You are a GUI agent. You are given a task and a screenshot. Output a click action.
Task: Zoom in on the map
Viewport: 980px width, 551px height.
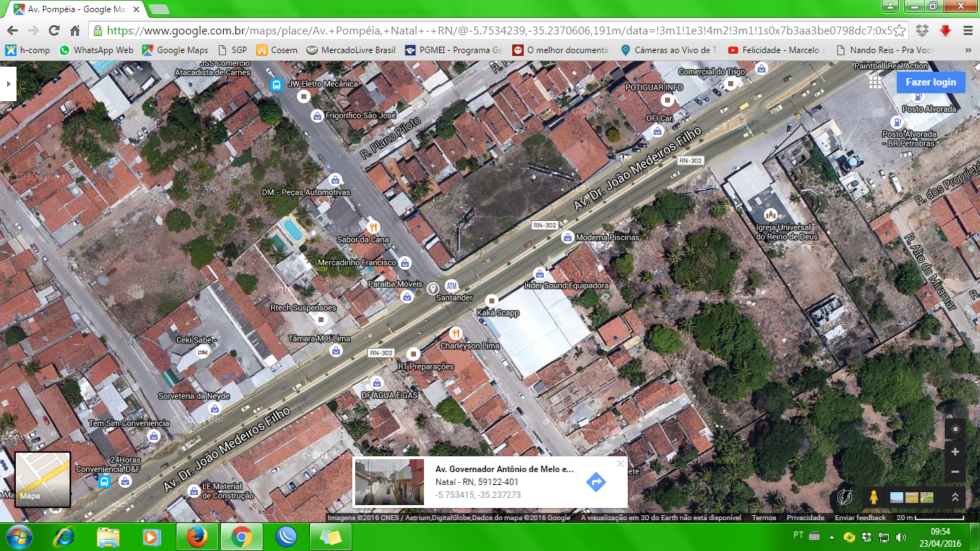tap(955, 452)
